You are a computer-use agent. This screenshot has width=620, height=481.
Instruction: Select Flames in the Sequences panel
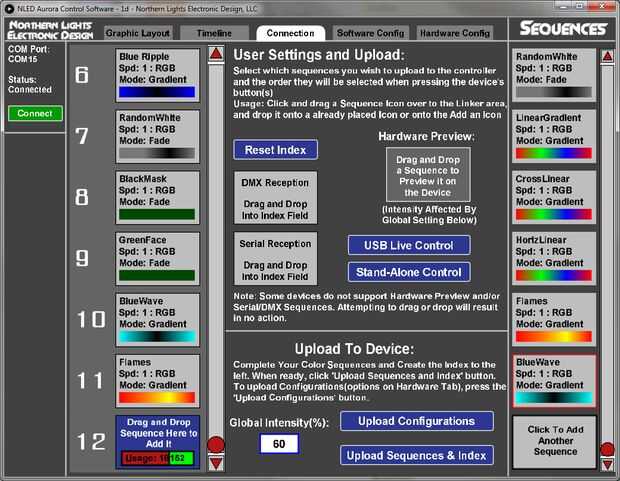click(x=554, y=320)
